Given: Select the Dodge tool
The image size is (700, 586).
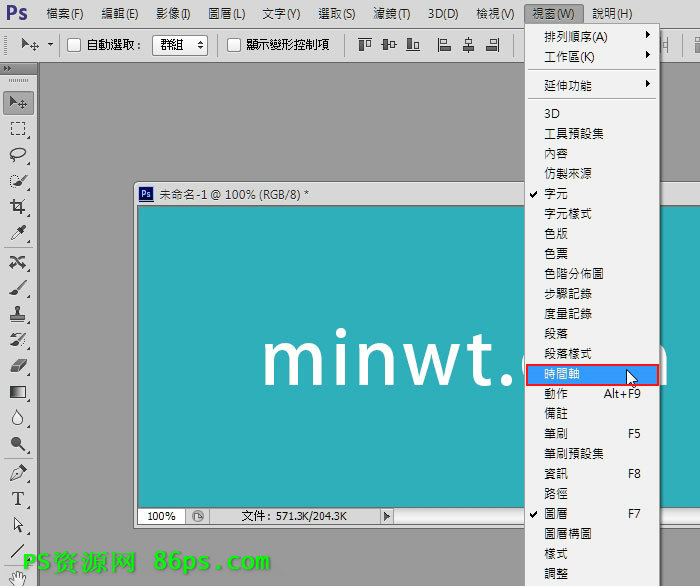Looking at the screenshot, I should (x=18, y=444).
